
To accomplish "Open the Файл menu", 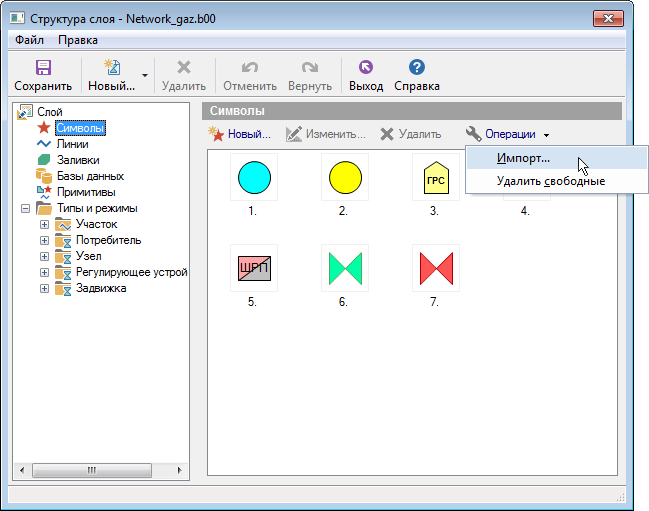I will click(x=29, y=40).
